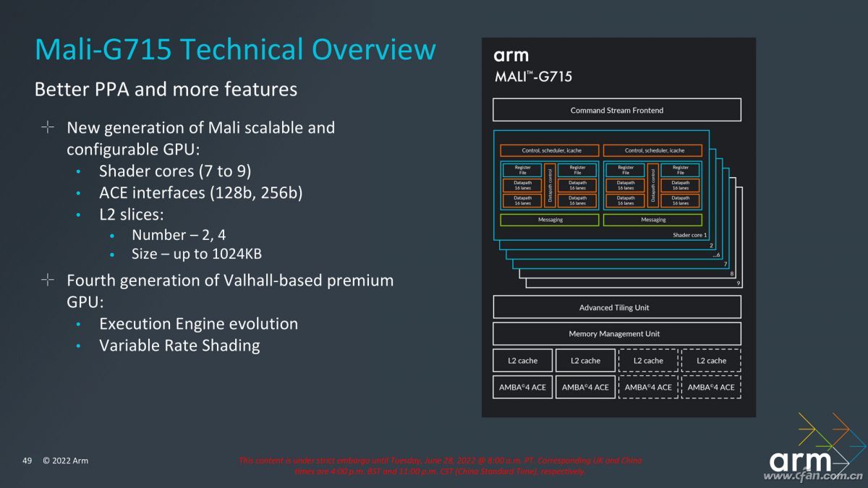868x488 pixels.
Task: Select the Command Stream Frontend block
Action: coord(616,110)
